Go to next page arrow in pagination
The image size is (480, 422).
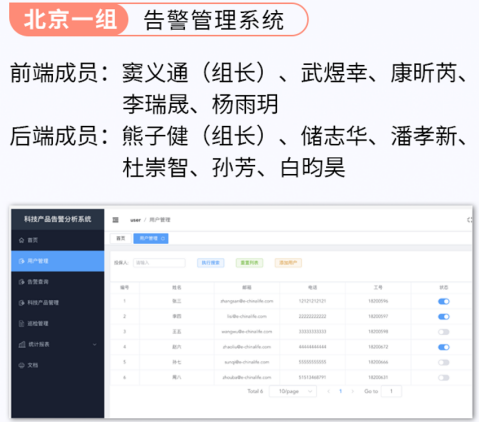[352, 391]
